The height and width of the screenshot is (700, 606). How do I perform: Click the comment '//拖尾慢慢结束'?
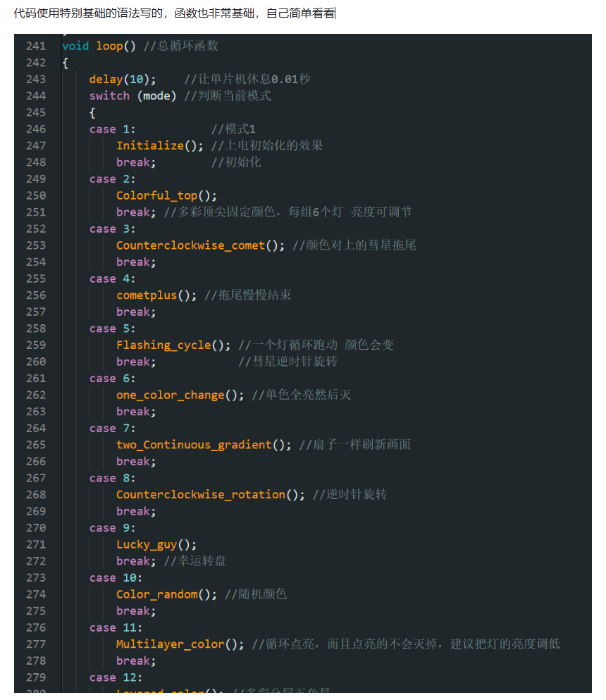tap(247, 295)
